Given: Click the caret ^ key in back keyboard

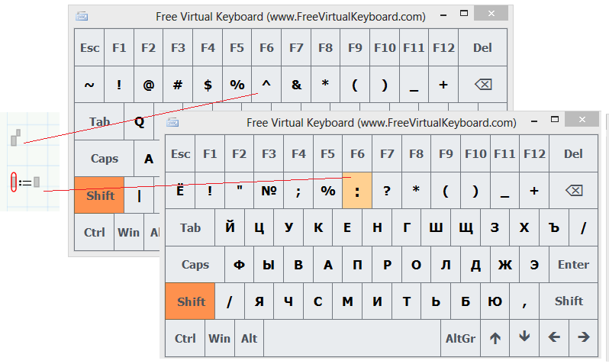Looking at the screenshot, I should [x=266, y=84].
